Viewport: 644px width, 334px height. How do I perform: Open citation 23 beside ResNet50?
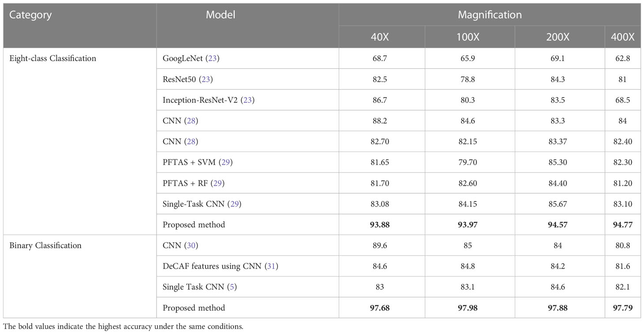(206, 79)
